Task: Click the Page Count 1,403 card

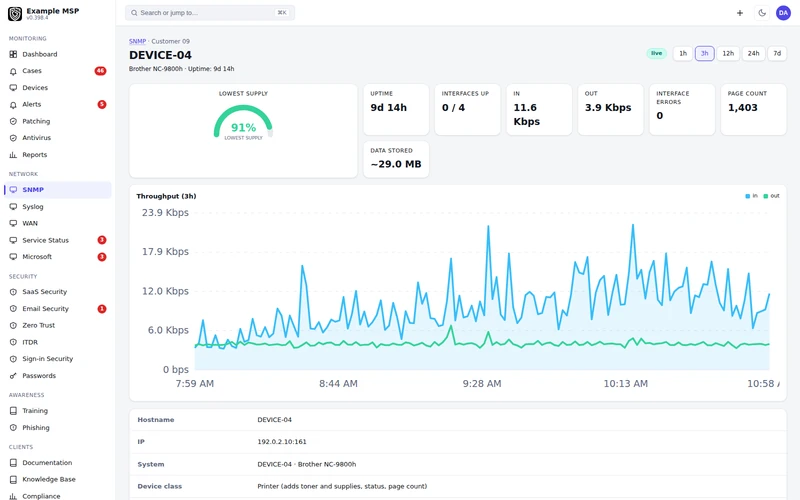Action: pyautogui.click(x=753, y=110)
